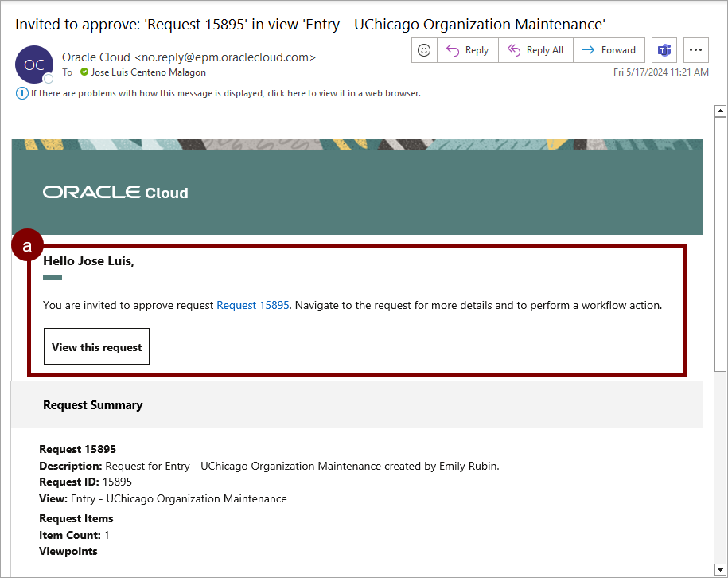This screenshot has height=578, width=728.
Task: Click the info icon in message bar
Action: point(21,93)
